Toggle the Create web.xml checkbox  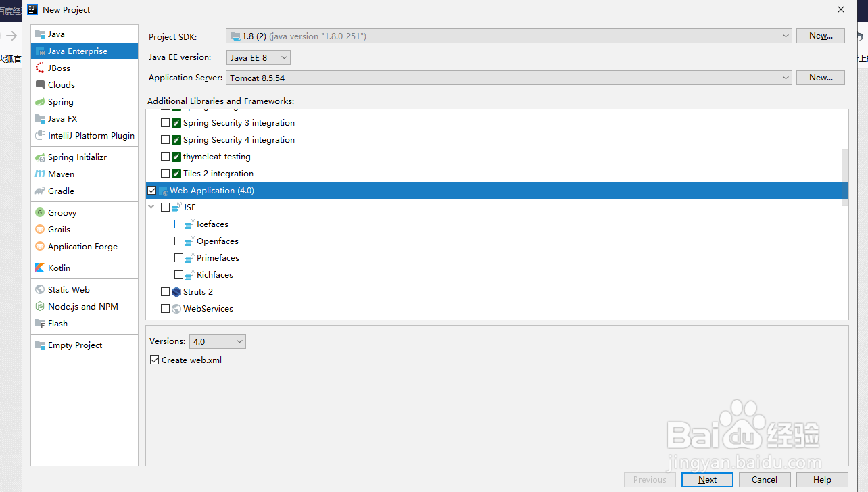pos(154,360)
